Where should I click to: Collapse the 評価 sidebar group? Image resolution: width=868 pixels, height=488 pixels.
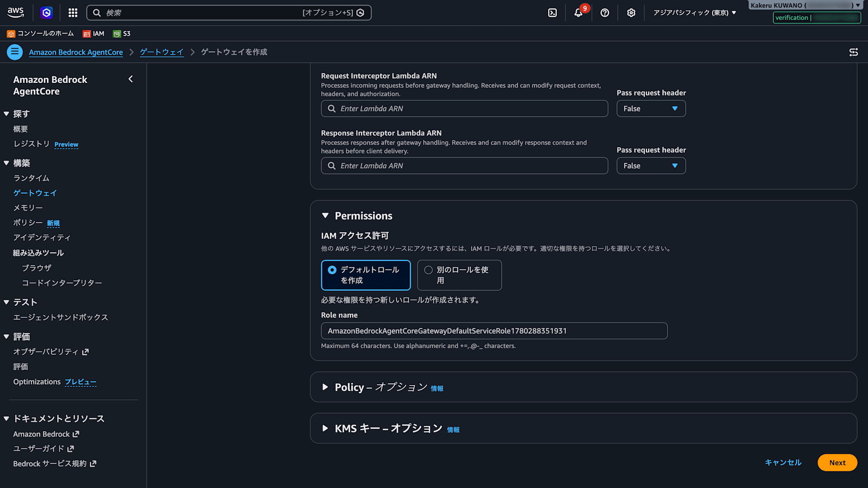tap(7, 336)
